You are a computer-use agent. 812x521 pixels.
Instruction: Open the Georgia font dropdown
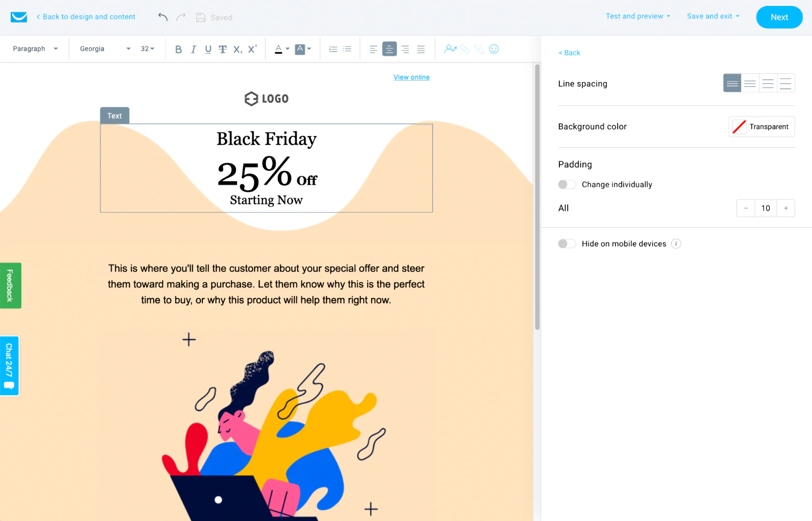pyautogui.click(x=105, y=49)
